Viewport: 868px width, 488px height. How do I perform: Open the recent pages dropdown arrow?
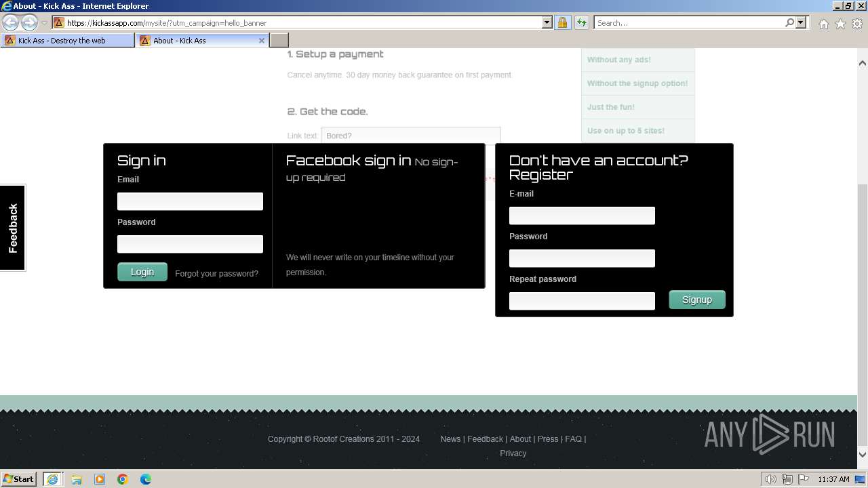(x=44, y=23)
